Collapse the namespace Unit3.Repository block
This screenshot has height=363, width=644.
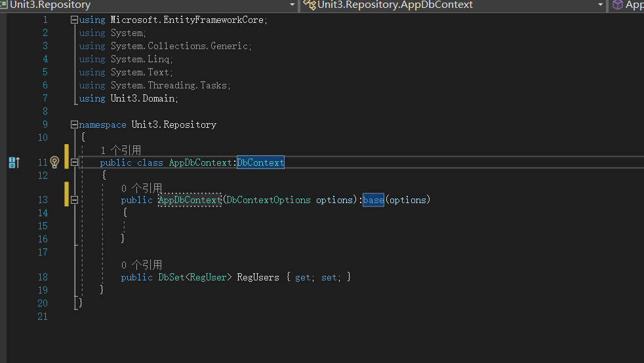[74, 124]
